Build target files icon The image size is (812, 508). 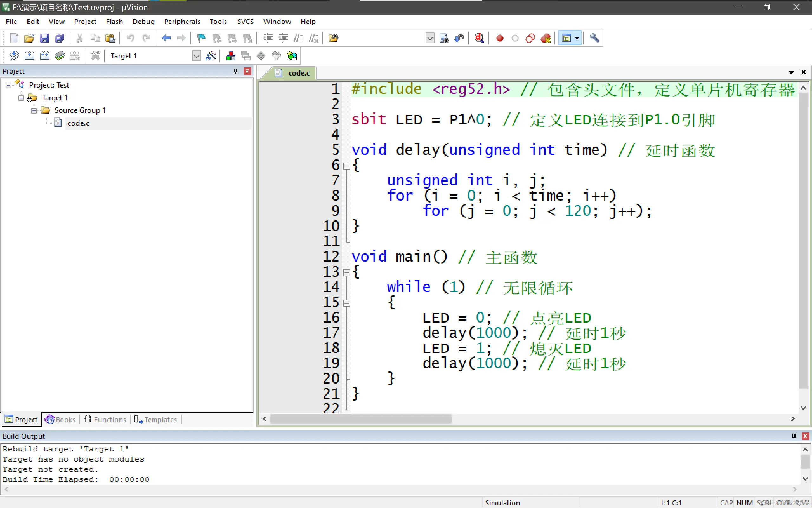(x=29, y=56)
